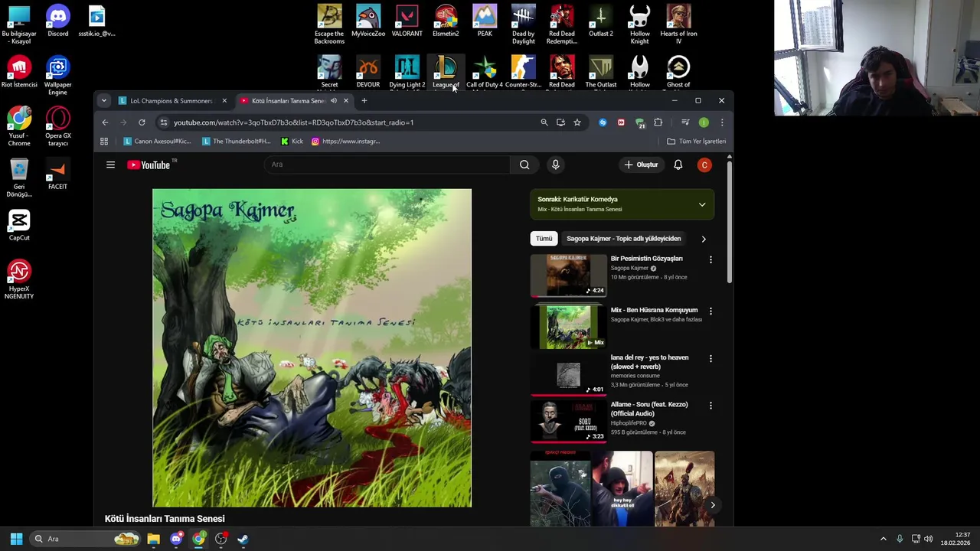980x551 pixels.
Task: Open VALORANT desktop shortcut
Action: coord(407,21)
